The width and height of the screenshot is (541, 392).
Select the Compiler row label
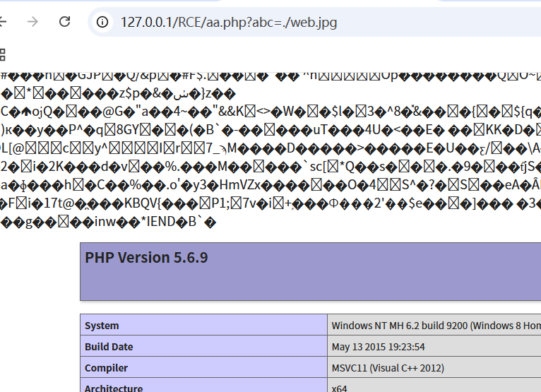pos(106,368)
